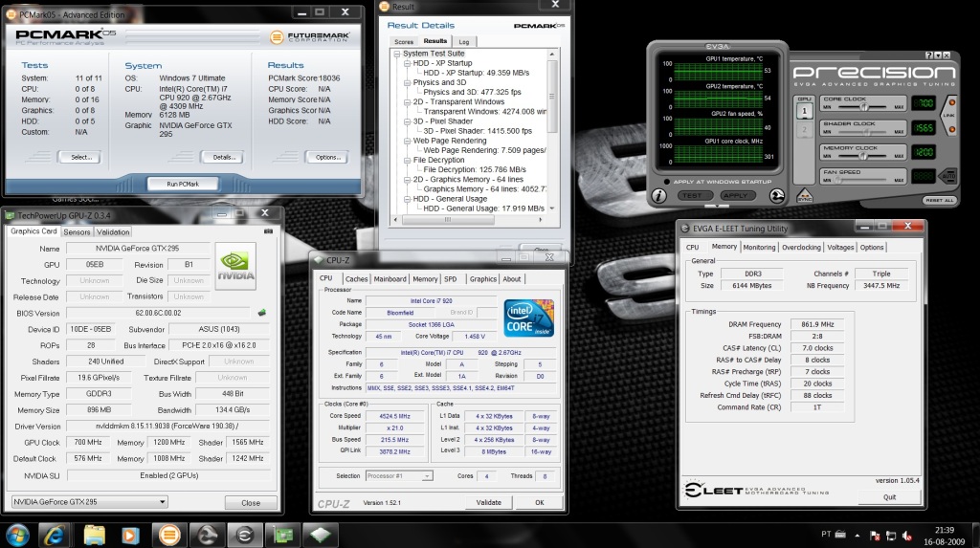Screen dimensions: 980x548
Task: Collapse Precision monitor via bottom arrow handle
Action: (716, 206)
